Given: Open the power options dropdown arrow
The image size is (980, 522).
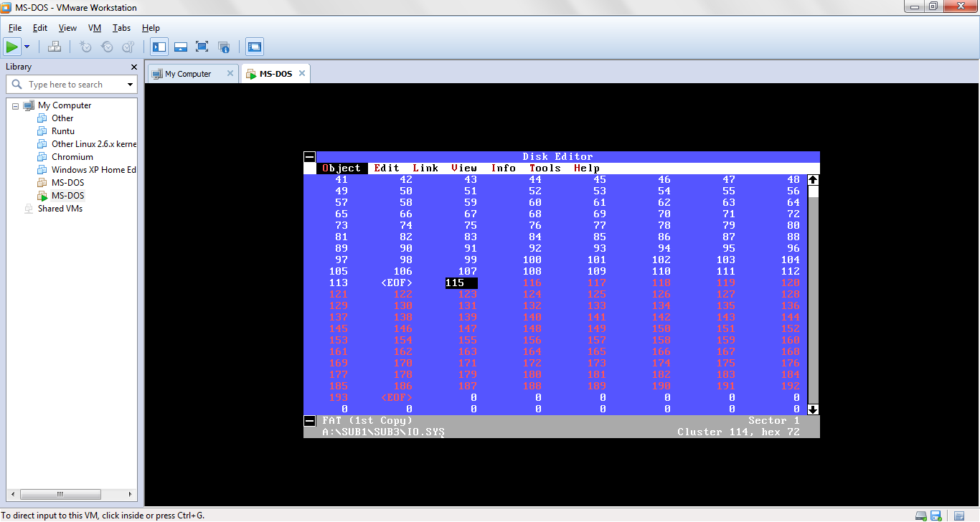Looking at the screenshot, I should click(27, 47).
